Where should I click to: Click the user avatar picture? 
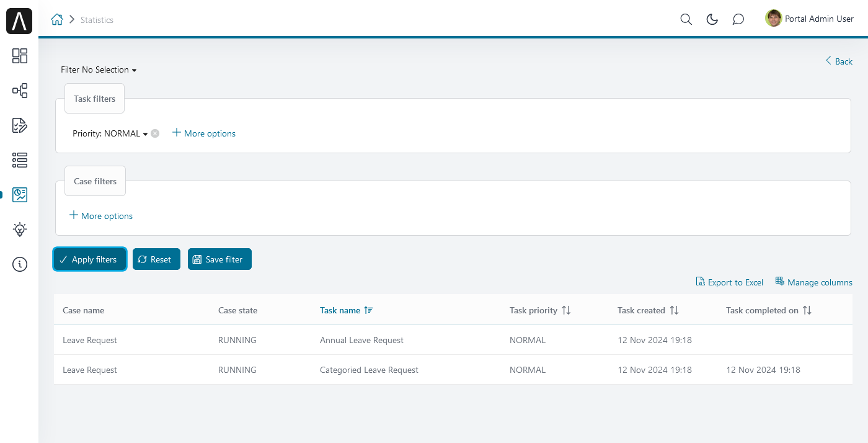(x=773, y=19)
